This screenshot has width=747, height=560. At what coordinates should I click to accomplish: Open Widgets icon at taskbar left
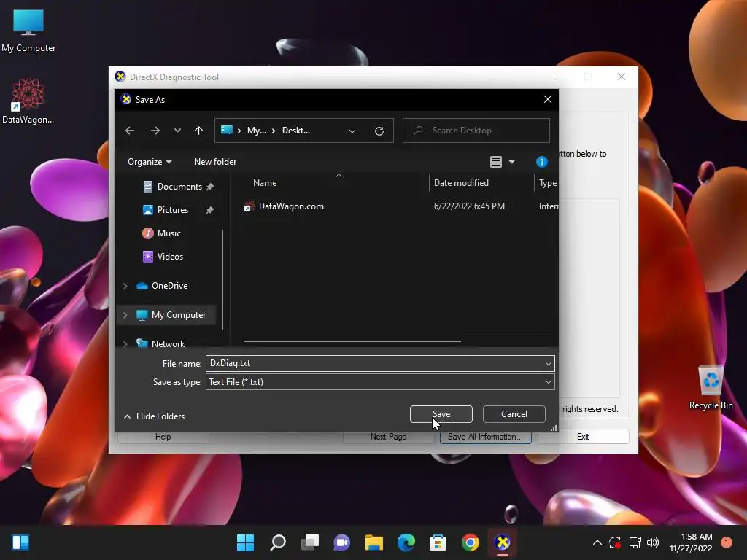[20, 542]
